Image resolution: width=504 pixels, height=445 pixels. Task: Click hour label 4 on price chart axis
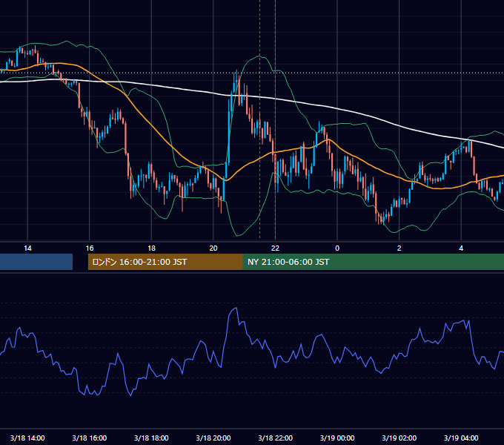coord(461,248)
